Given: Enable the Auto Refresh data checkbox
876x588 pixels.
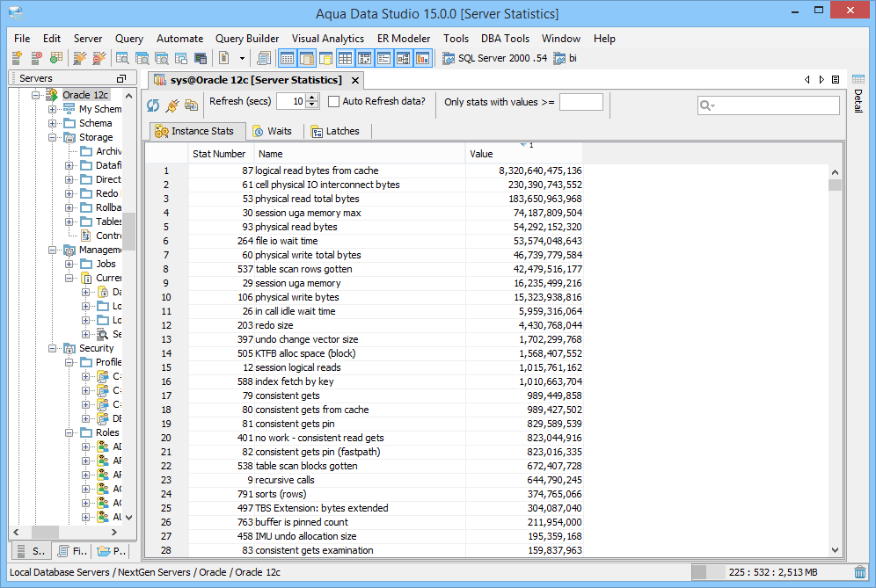Looking at the screenshot, I should (x=333, y=102).
